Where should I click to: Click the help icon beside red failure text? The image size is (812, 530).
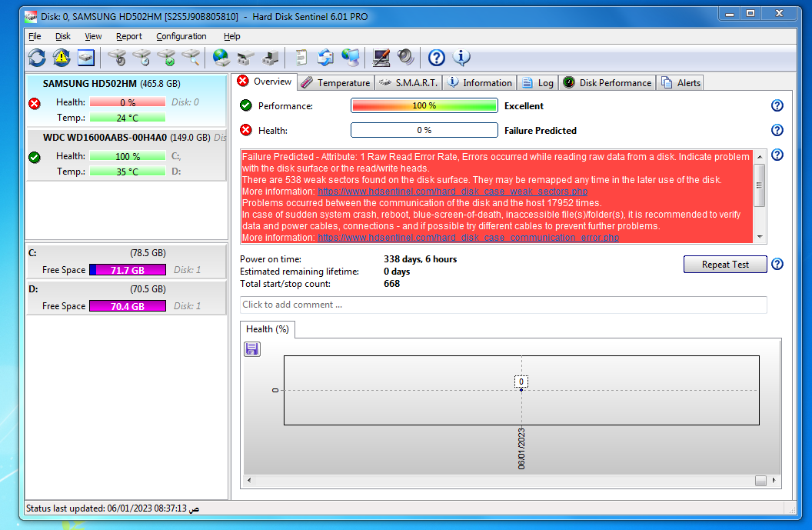[777, 155]
